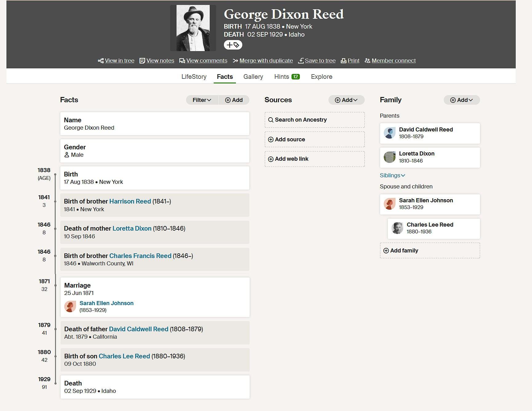
Task: Open Charles Lee Reed family card
Action: [x=434, y=228]
